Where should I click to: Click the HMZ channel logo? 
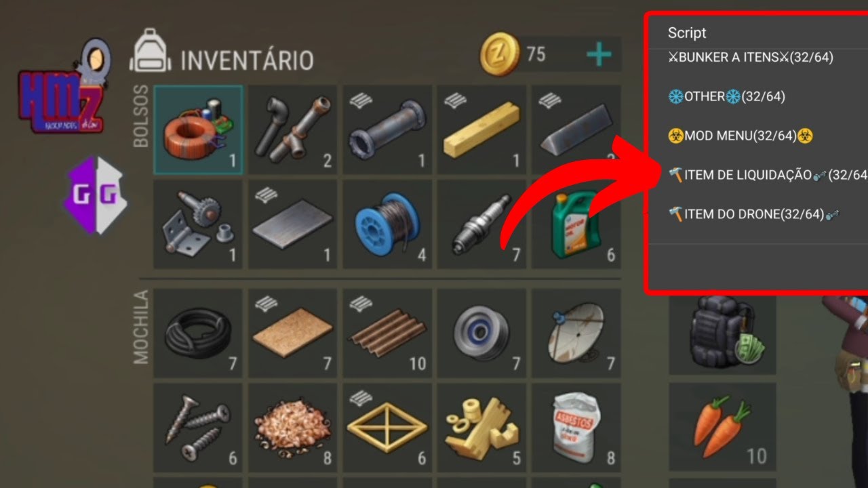point(62,87)
